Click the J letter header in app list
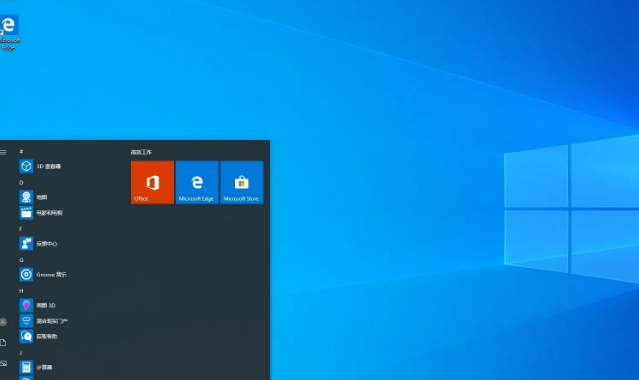639x380 pixels. (21, 353)
